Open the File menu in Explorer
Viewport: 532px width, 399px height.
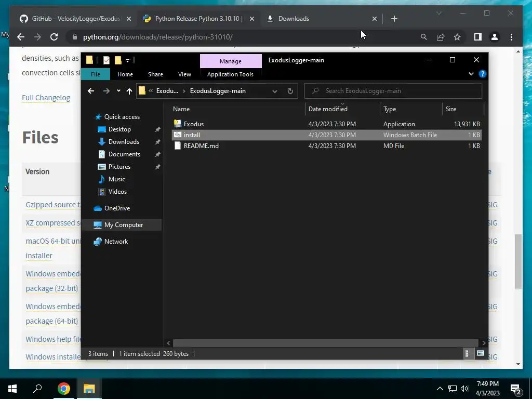click(96, 74)
